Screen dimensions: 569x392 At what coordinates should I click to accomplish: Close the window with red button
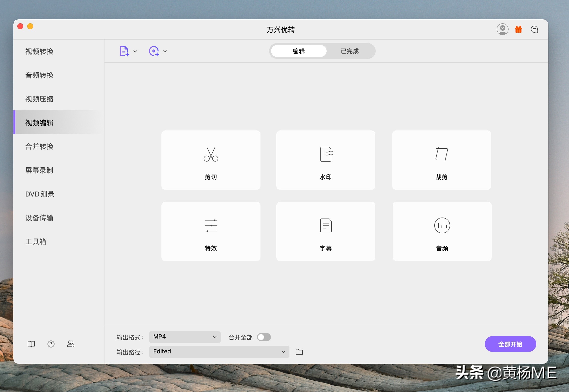click(x=20, y=26)
